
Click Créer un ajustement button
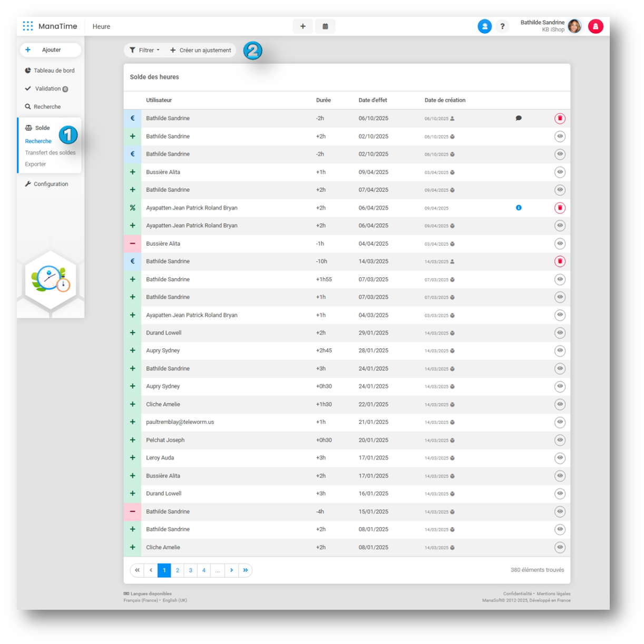point(201,50)
